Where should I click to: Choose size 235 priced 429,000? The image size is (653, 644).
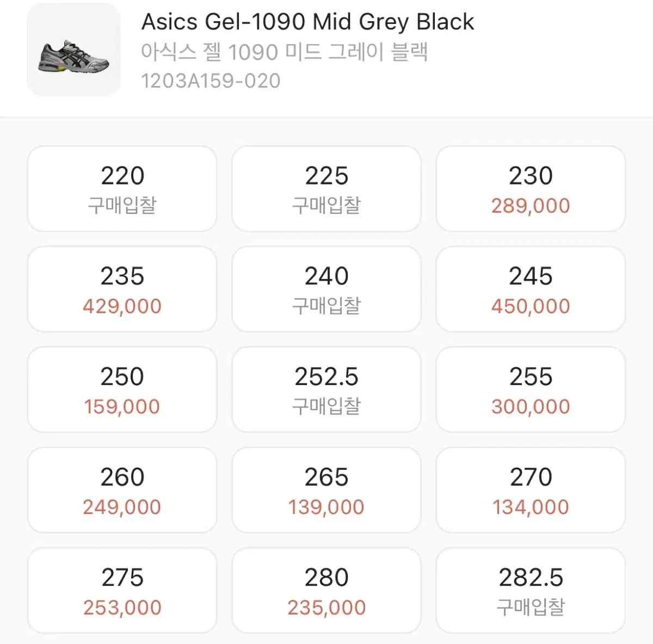click(122, 289)
